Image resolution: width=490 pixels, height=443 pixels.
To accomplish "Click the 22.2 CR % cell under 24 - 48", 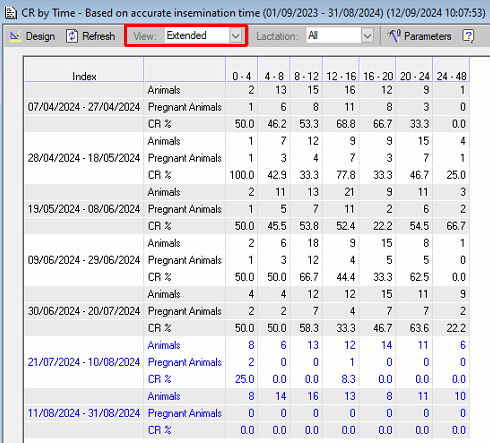I will (x=451, y=328).
